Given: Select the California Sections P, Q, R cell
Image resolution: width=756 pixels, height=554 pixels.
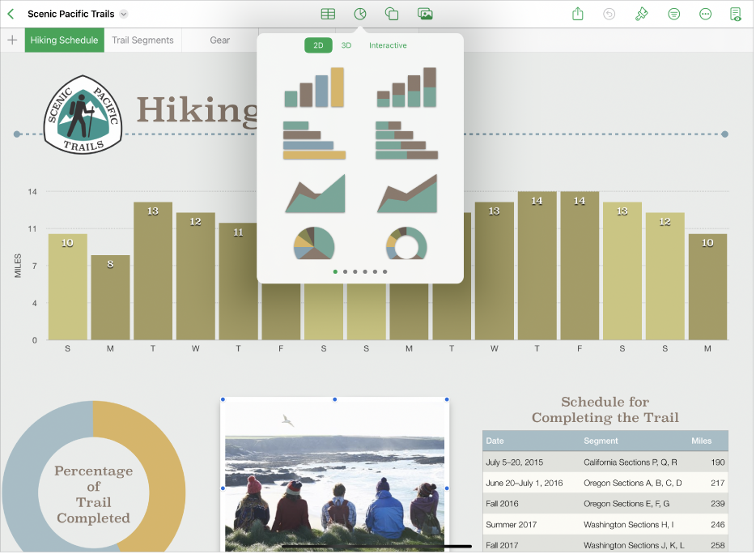Looking at the screenshot, I should pos(633,462).
